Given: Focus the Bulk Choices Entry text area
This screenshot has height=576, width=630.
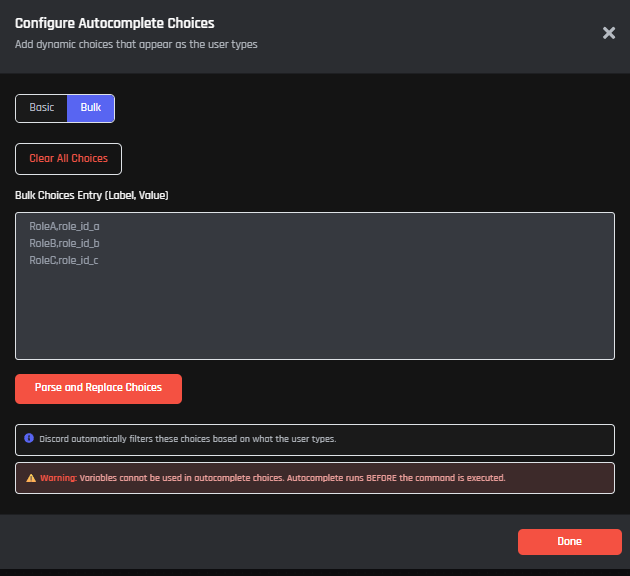Looking at the screenshot, I should [314, 310].
